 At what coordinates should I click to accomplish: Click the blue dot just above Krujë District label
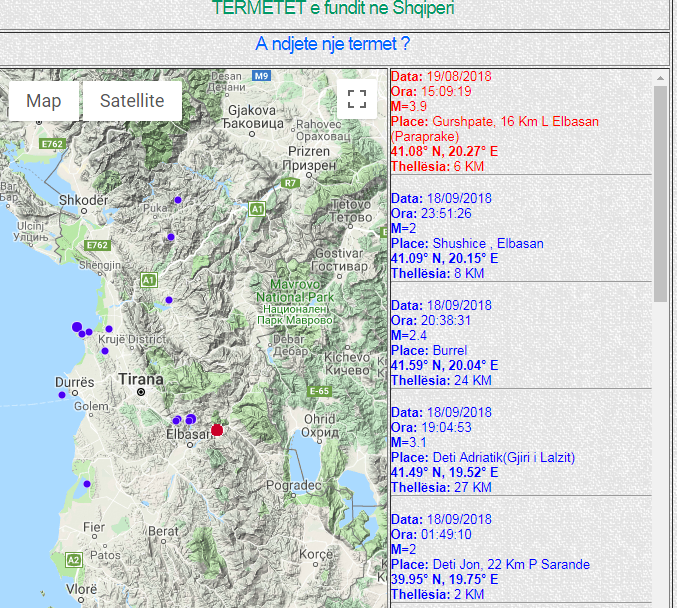[109, 328]
